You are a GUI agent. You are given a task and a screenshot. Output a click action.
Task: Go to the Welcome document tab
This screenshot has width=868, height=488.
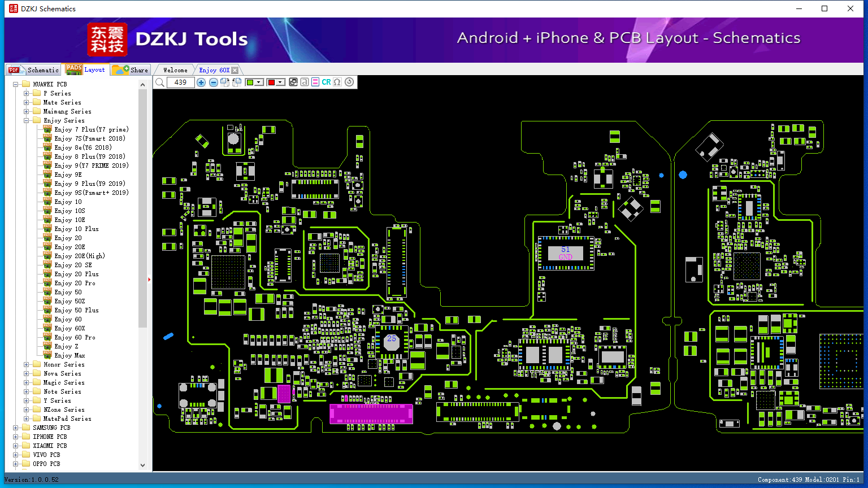tap(175, 70)
